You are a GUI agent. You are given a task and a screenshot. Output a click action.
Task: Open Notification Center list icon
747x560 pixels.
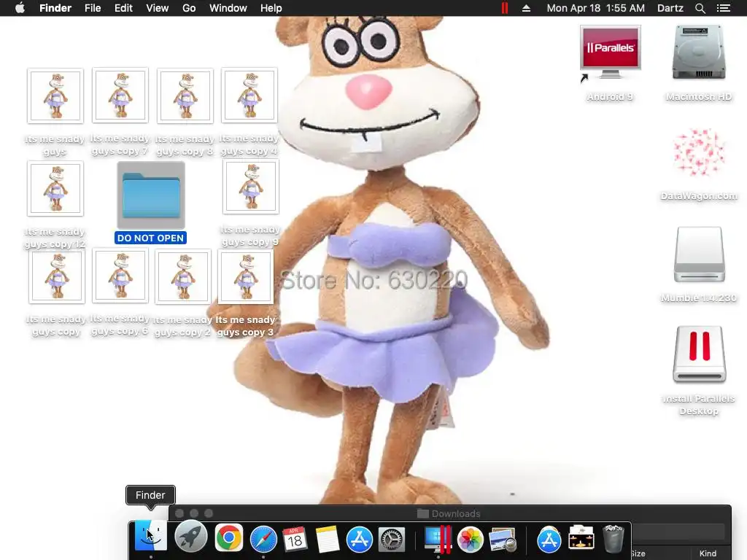723,8
